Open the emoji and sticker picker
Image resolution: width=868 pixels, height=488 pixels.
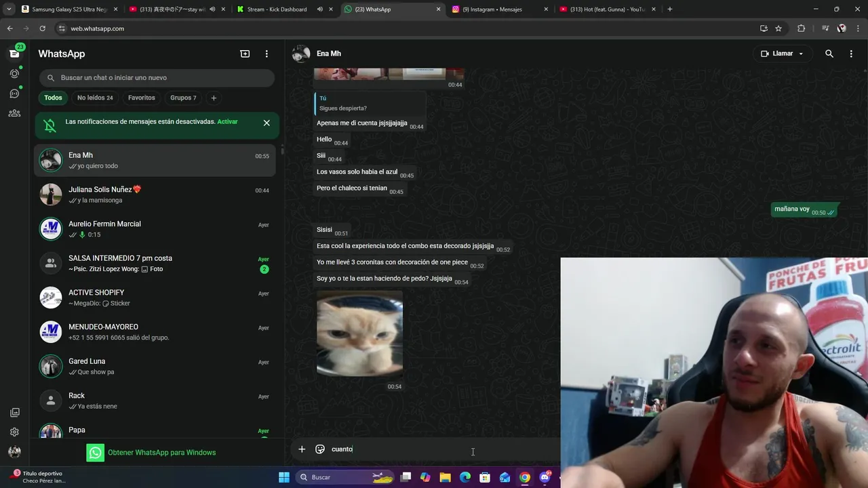coord(320,449)
